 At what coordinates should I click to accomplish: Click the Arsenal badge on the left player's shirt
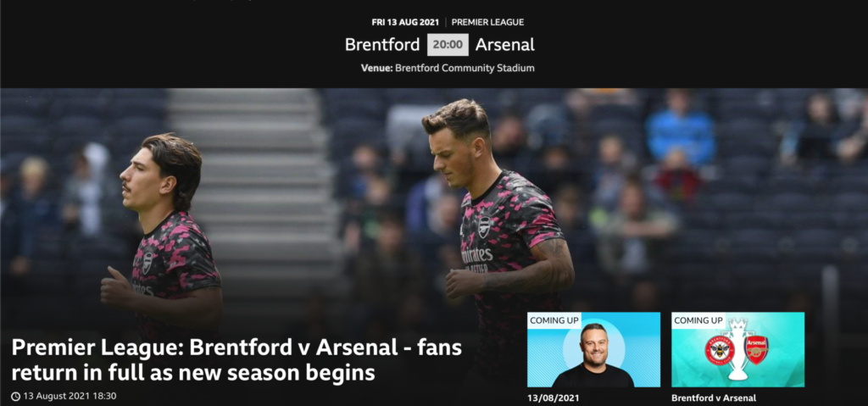tap(147, 263)
